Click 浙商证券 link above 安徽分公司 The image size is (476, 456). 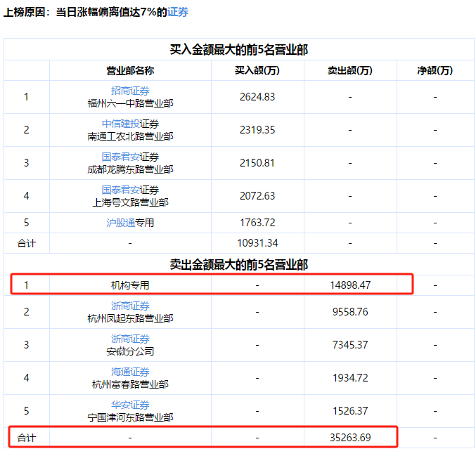(130, 339)
